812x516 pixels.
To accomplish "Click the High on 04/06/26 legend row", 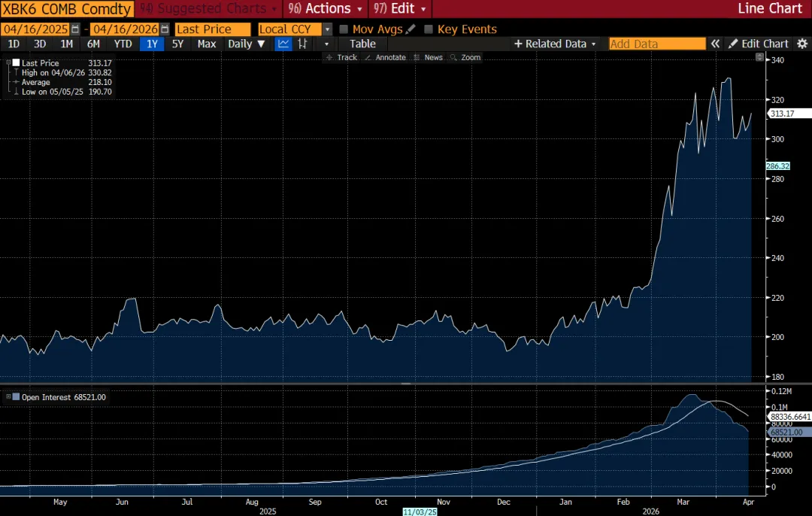I will tap(62, 72).
